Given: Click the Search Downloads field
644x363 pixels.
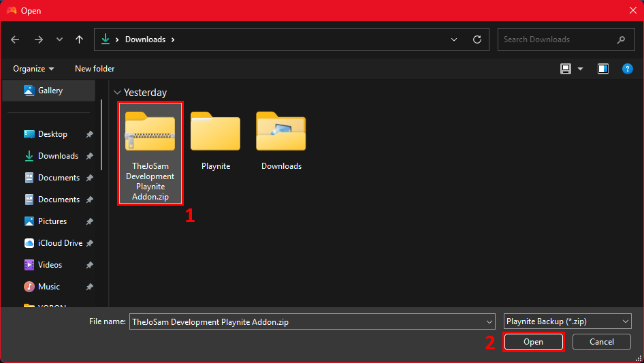Looking at the screenshot, I should 558,40.
